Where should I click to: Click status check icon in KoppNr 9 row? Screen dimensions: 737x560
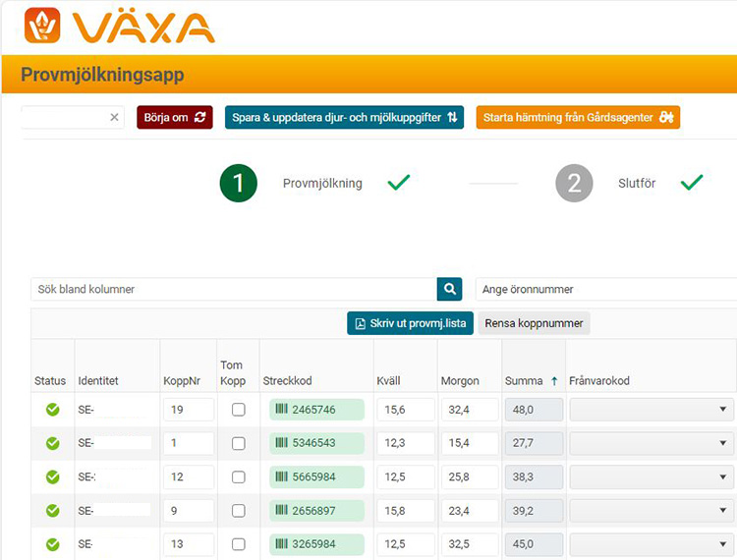click(53, 511)
